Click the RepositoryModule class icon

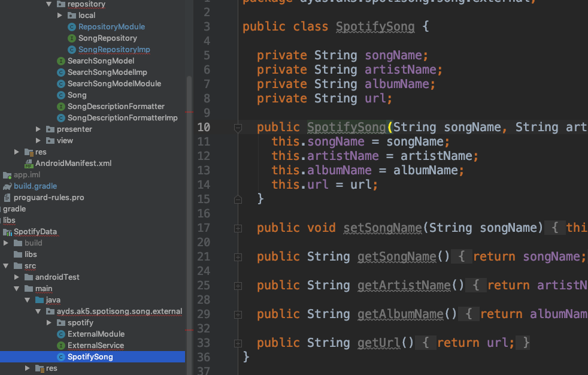pyautogui.click(x=72, y=26)
